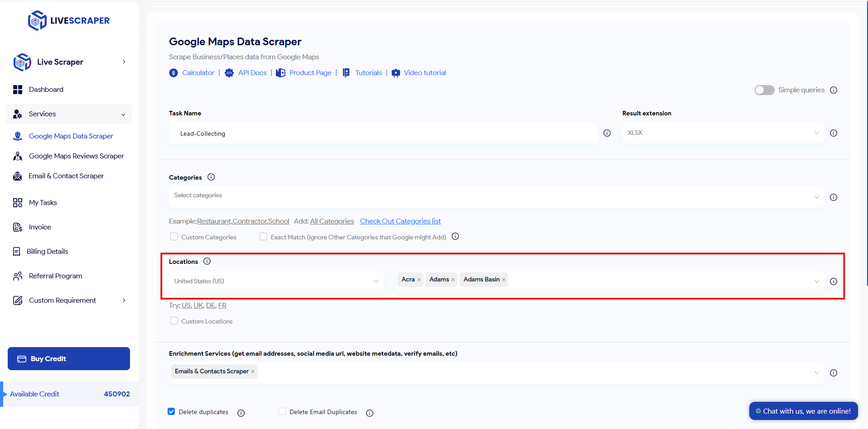868x429 pixels.
Task: Expand the cities dropdown arrow
Action: pos(817,281)
